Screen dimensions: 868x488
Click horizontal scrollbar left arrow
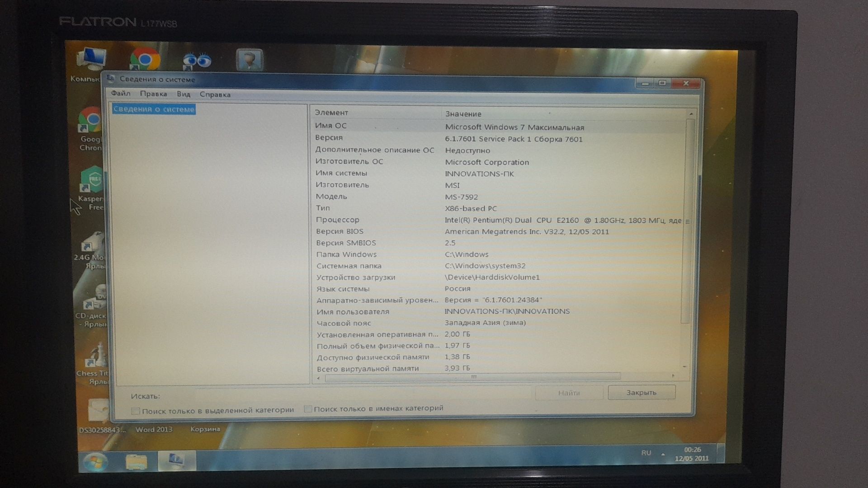(318, 378)
